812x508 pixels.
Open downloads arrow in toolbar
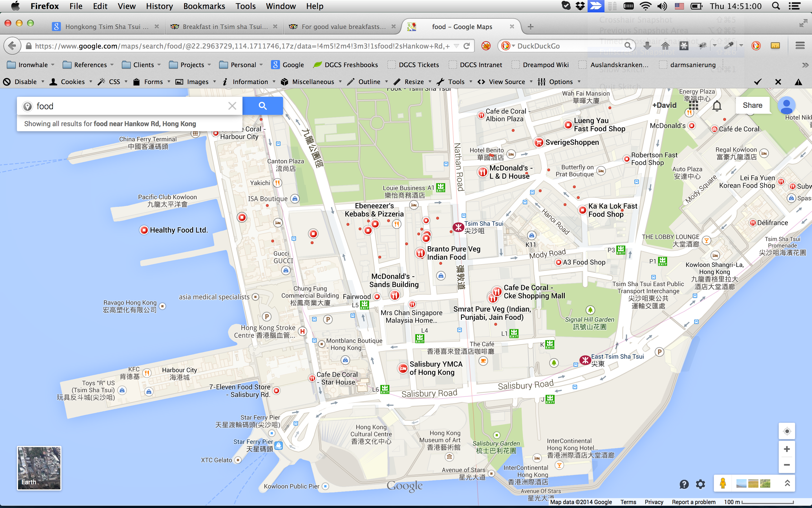point(647,46)
